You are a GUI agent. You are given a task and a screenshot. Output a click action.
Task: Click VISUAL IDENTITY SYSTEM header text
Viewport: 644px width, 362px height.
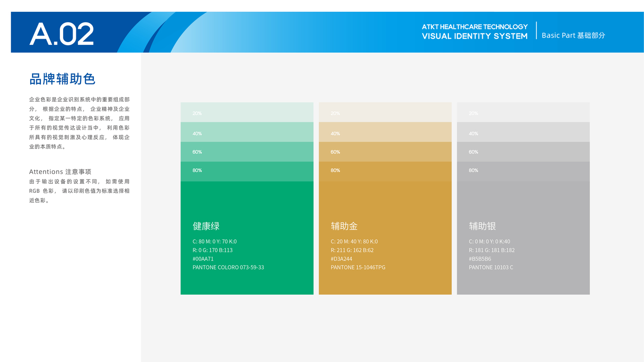click(475, 36)
